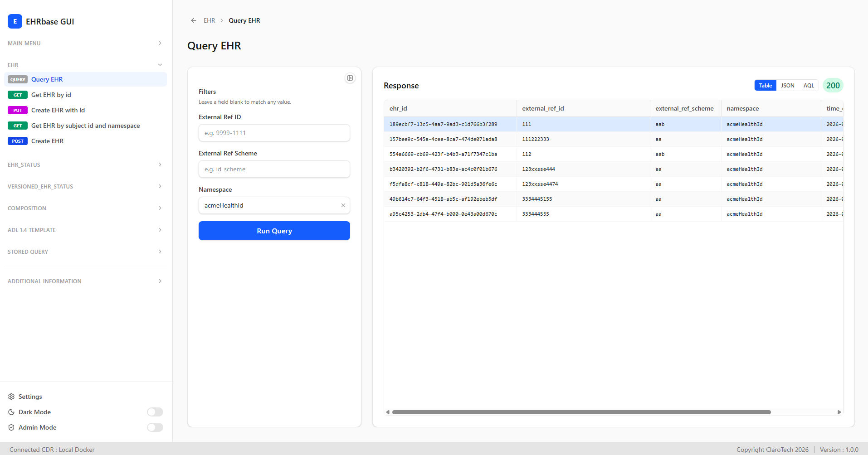This screenshot has height=455, width=868.
Task: Select row 189ecbf7-13c5-4aa7-9ad3-c1d766b3f289
Action: pos(614,124)
